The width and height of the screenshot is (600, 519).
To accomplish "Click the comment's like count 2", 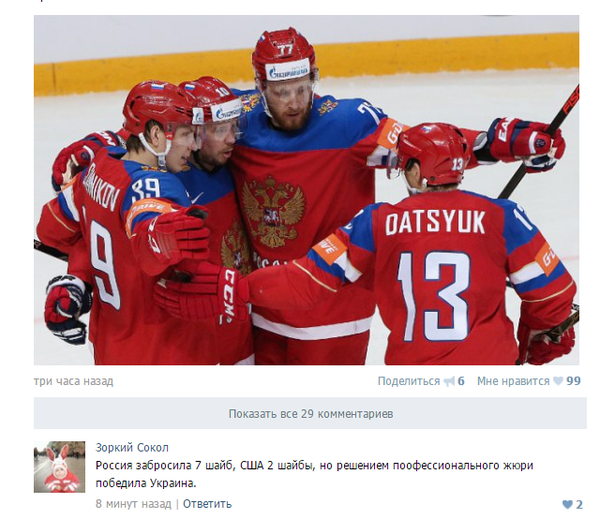I will (579, 504).
